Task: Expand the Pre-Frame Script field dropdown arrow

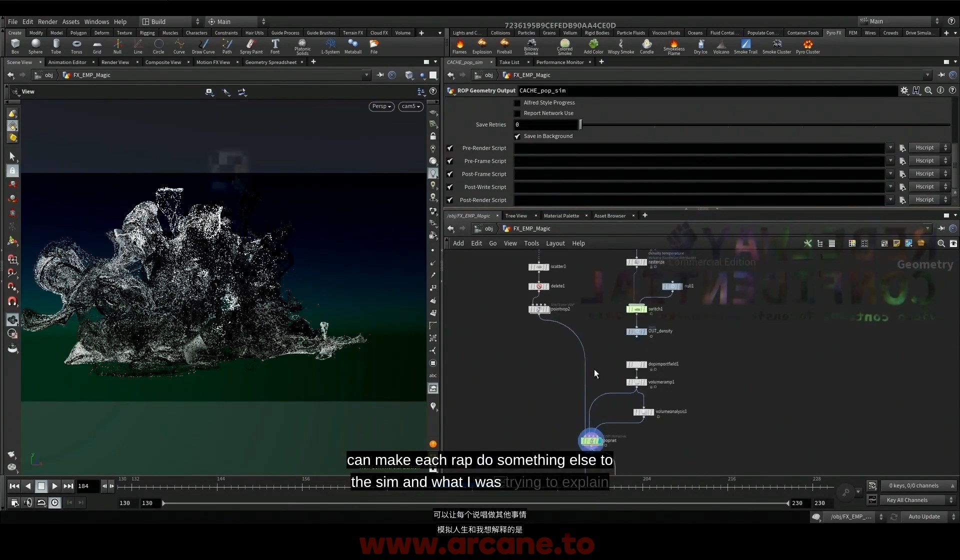Action: pos(890,161)
